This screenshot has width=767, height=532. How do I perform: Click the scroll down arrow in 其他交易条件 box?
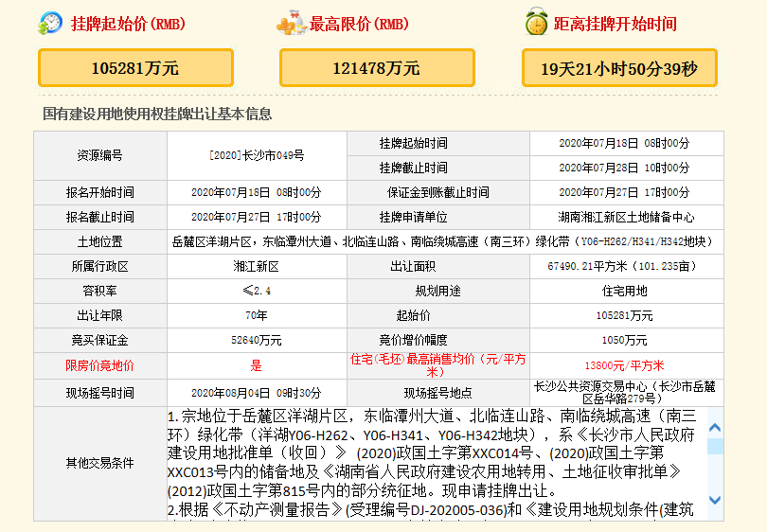pos(715,500)
